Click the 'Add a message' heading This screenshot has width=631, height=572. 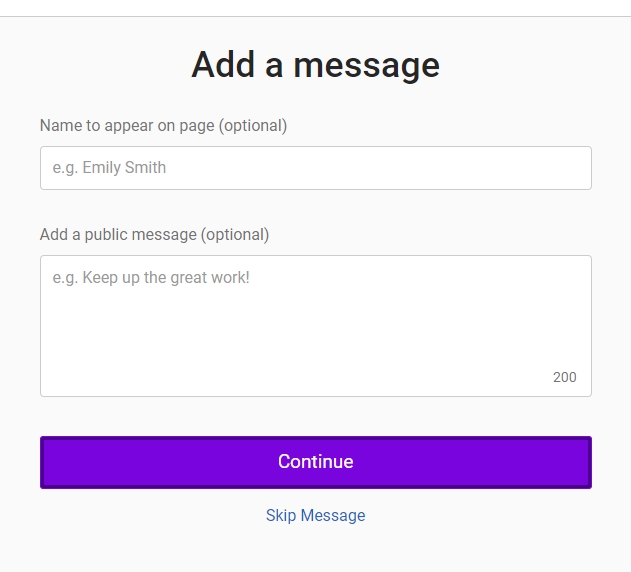[315, 65]
